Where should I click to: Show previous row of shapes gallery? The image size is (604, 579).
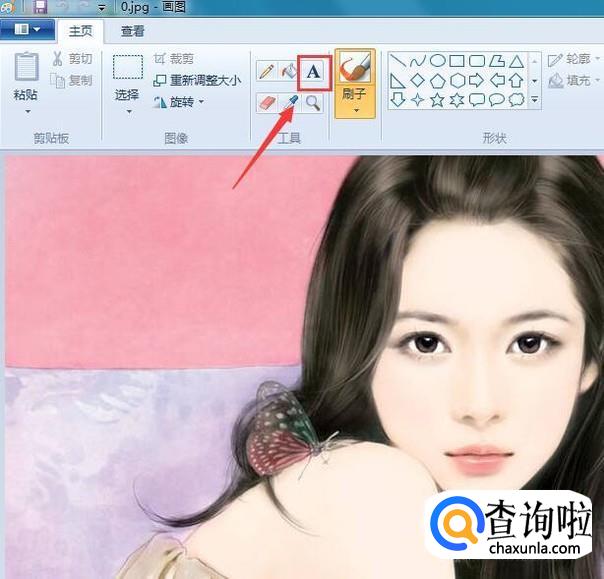pyautogui.click(x=535, y=61)
